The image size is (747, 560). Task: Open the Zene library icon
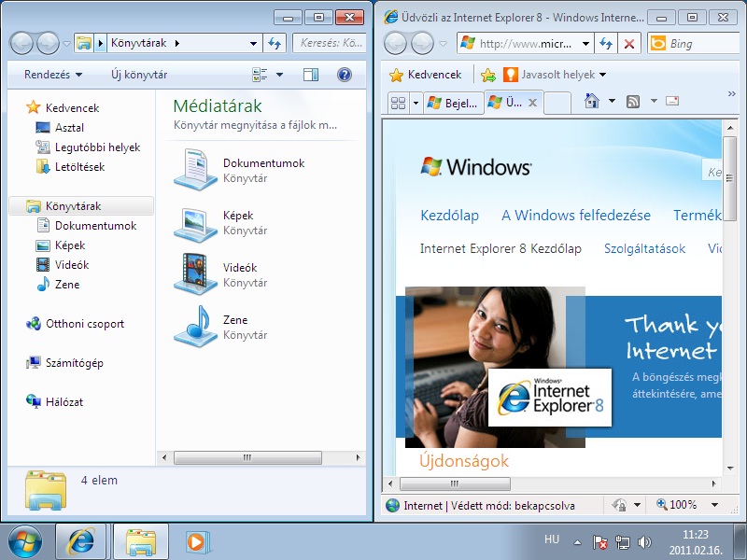[x=196, y=327]
